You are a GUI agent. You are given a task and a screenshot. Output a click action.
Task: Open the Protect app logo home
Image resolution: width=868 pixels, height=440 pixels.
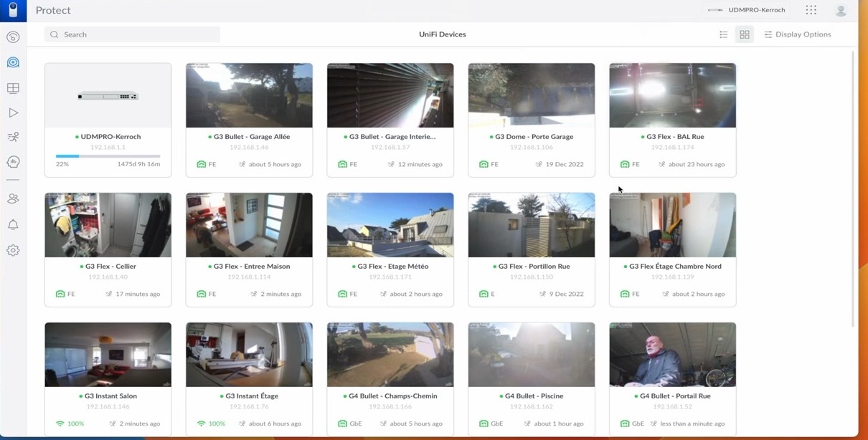coord(13,10)
